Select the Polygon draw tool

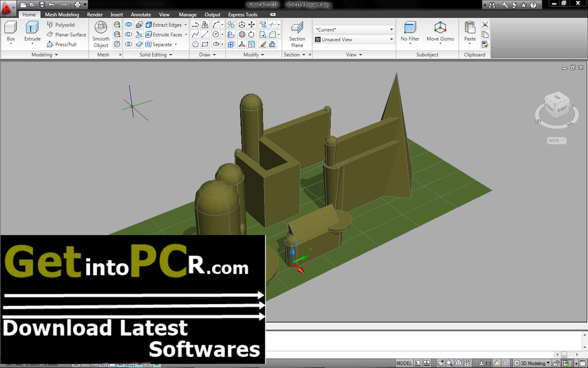(196, 45)
